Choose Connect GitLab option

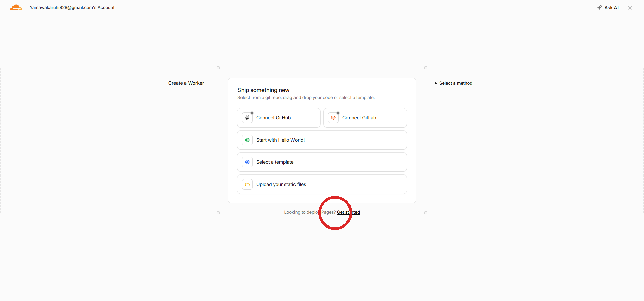[365, 118]
